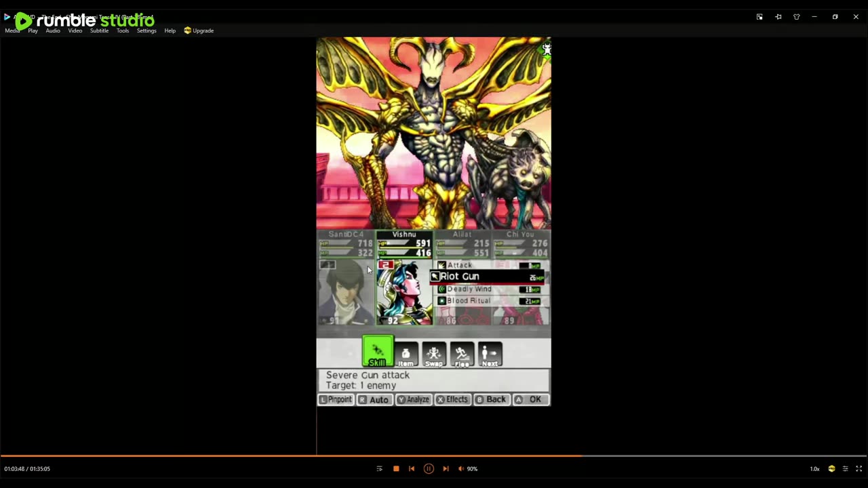Mute the audio via speaker icon

pyautogui.click(x=461, y=468)
